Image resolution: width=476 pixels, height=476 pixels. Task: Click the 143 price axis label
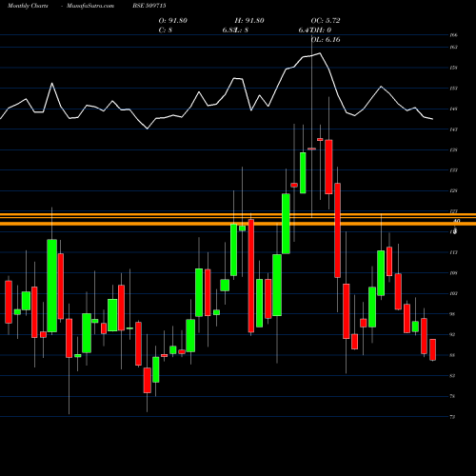click(453, 129)
